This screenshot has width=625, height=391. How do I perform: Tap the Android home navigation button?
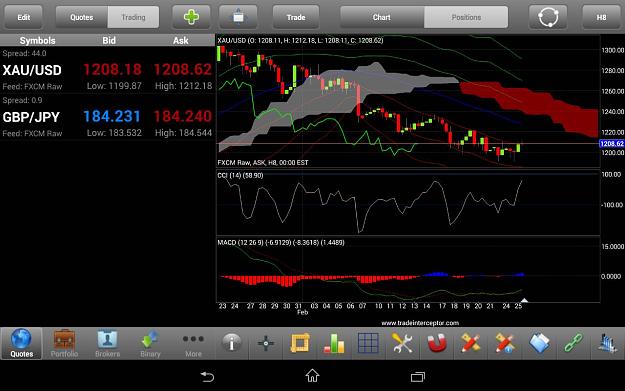312,375
